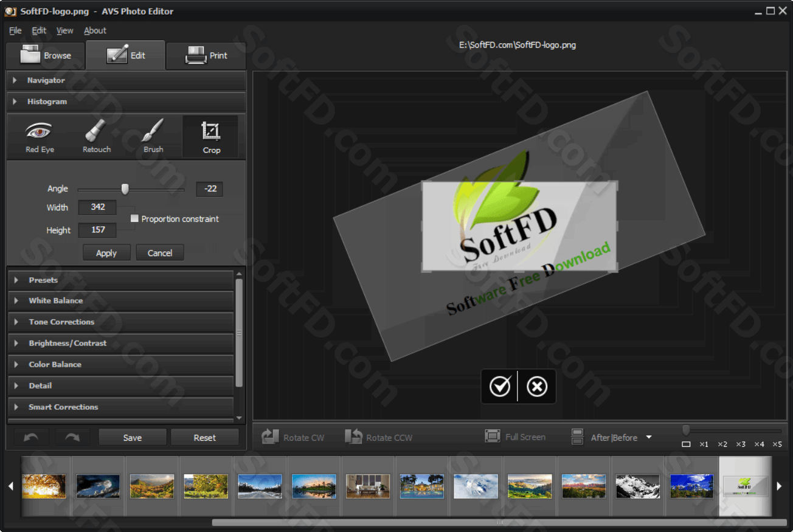Click the Reset button

coord(205,437)
